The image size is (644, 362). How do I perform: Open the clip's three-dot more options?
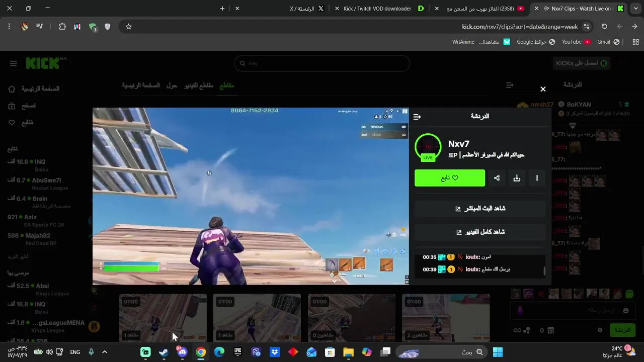pos(537,178)
